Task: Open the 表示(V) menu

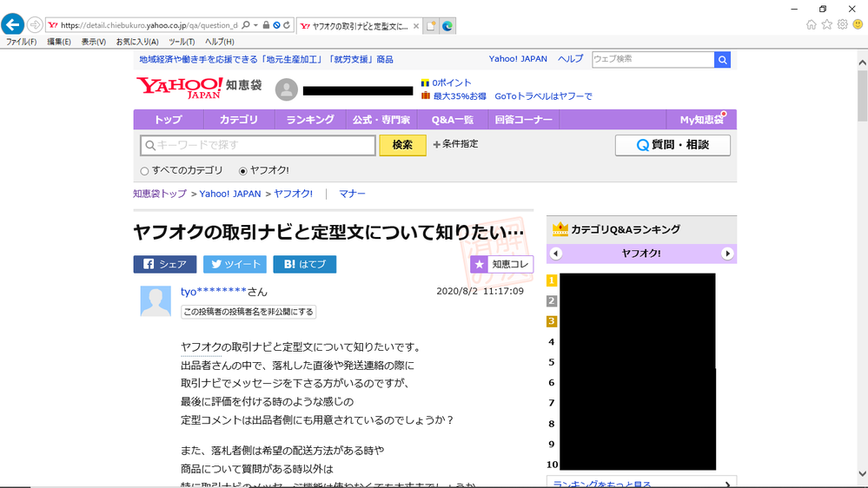Action: 94,42
